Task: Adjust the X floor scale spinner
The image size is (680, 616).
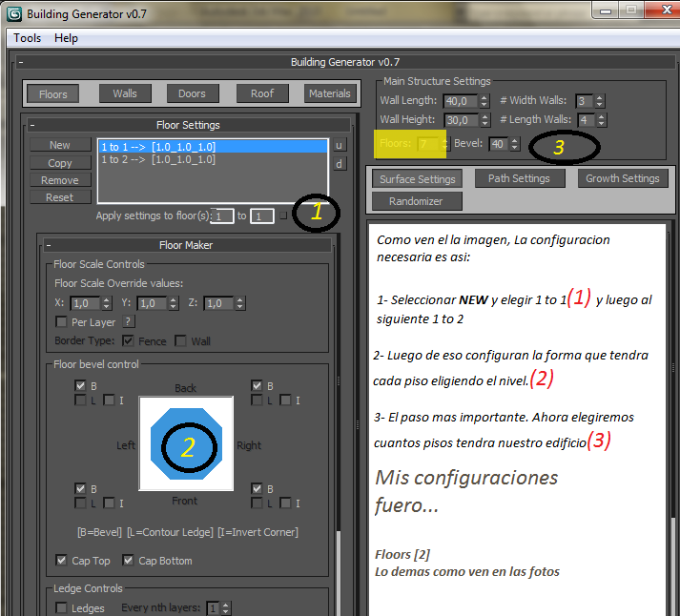Action: [x=101, y=303]
